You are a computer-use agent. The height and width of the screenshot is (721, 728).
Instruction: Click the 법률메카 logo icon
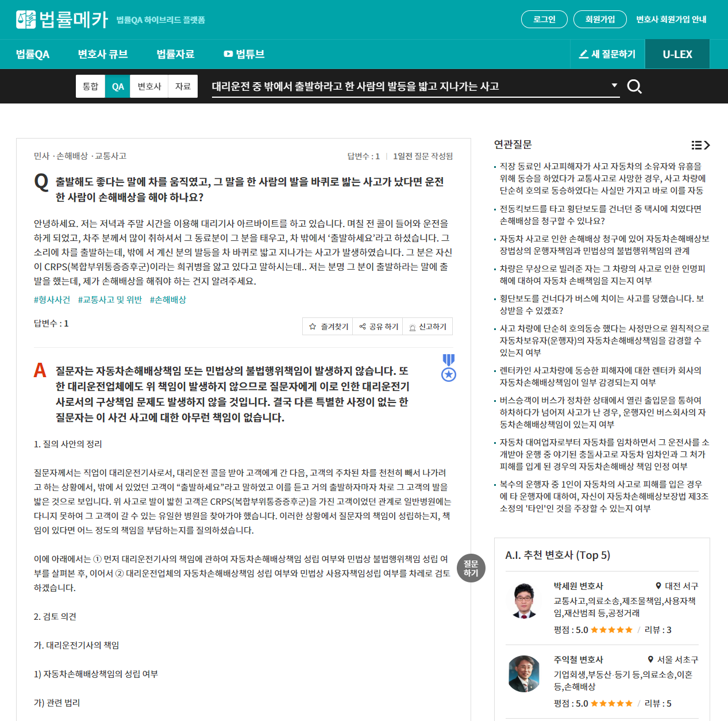point(26,20)
